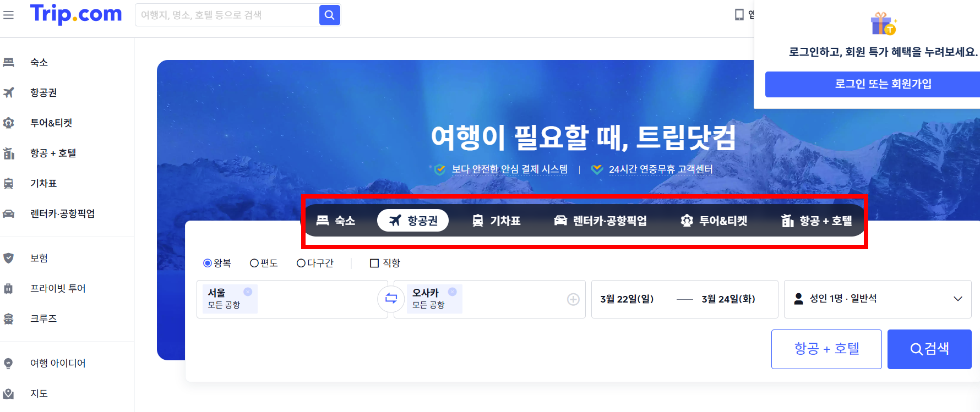Click the 로그인 또는 회원가입 button
The width and height of the screenshot is (980, 412).
[x=873, y=84]
